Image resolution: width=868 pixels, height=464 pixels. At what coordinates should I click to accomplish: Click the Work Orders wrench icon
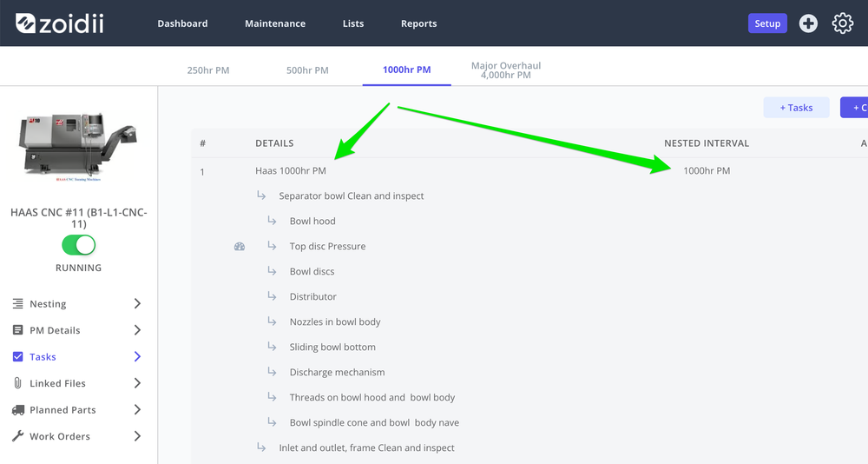pos(17,436)
